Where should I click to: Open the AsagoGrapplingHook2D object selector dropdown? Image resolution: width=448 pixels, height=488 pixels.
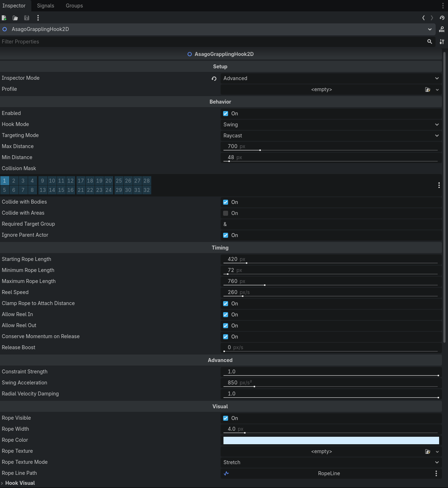[218, 29]
